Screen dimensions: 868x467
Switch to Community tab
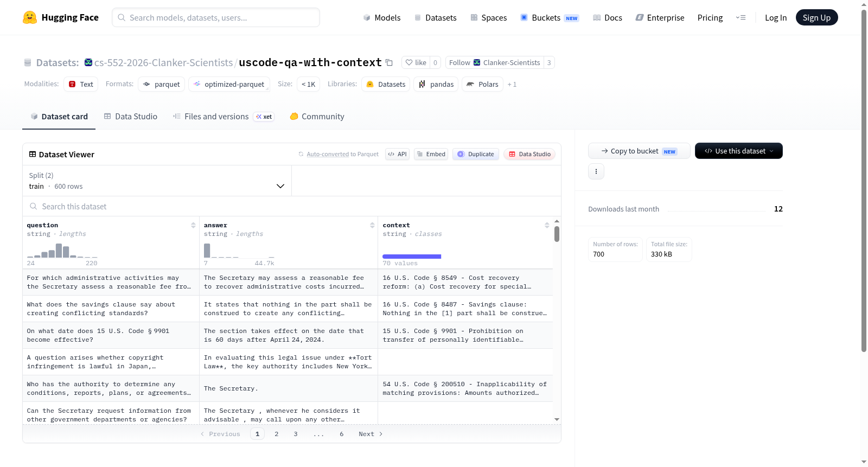click(317, 117)
